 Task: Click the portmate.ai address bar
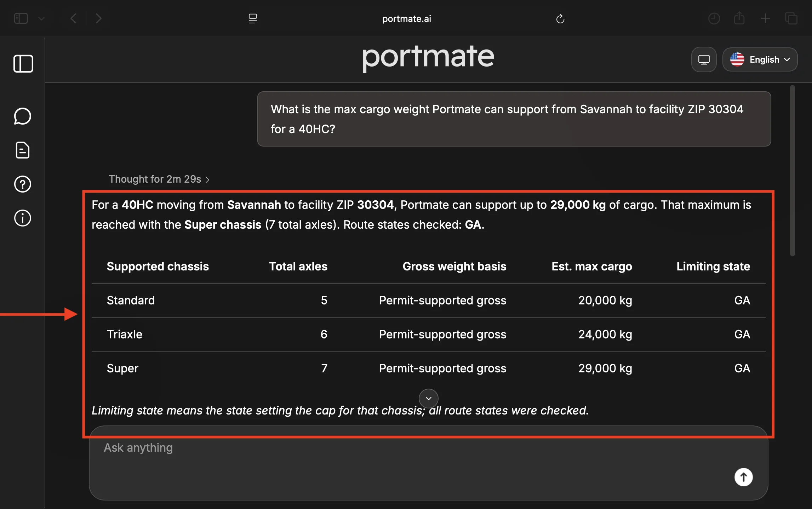click(x=406, y=19)
